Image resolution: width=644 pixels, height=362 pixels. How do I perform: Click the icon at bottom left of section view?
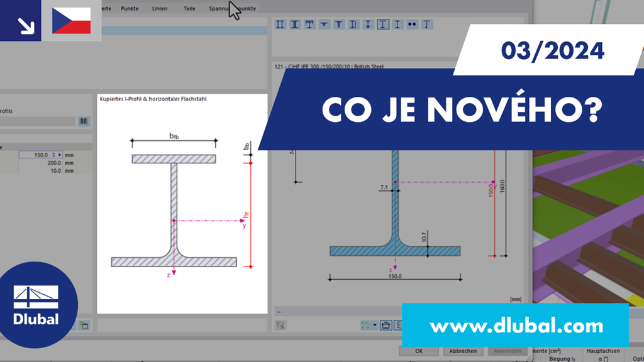point(281,326)
